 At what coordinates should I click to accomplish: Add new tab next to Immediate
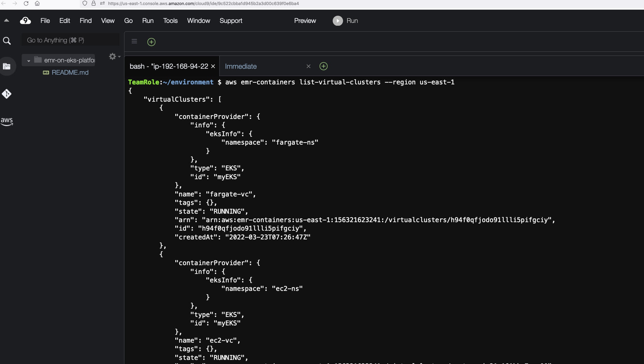(324, 66)
